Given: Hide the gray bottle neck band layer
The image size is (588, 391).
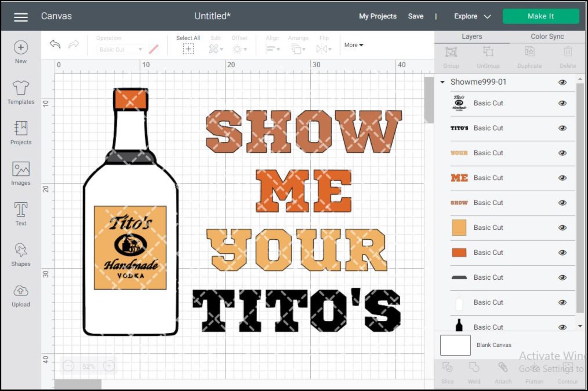Looking at the screenshot, I should (x=562, y=277).
